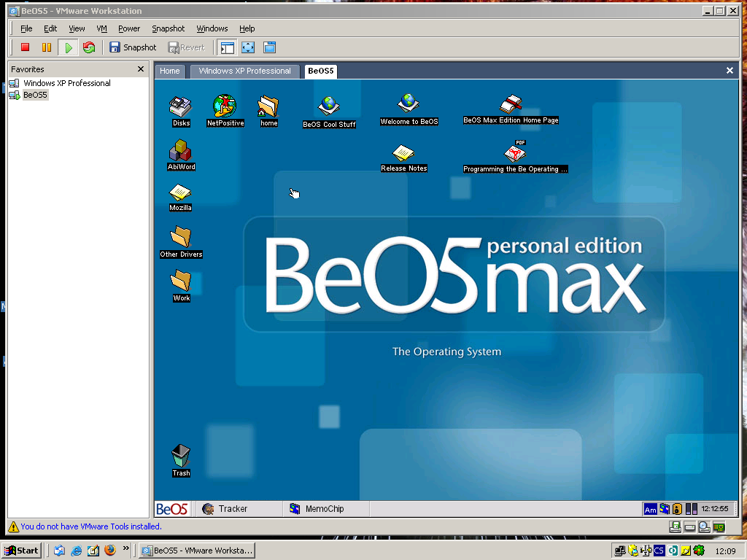The width and height of the screenshot is (747, 560).
Task: Open the Release Notes document icon
Action: tap(403, 158)
